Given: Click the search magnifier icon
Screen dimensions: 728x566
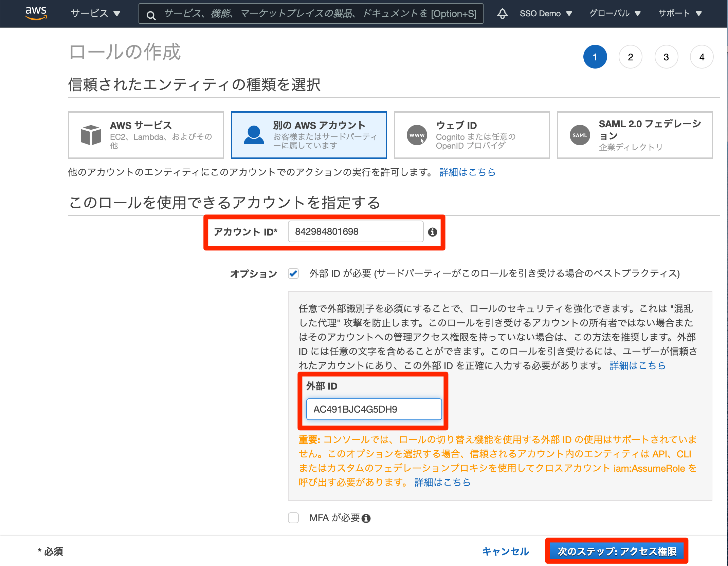Looking at the screenshot, I should click(151, 15).
